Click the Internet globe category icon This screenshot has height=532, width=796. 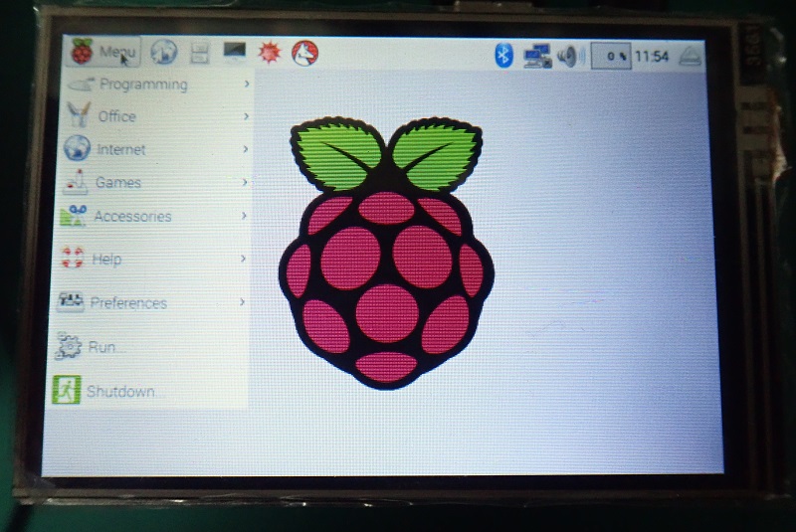point(78,148)
